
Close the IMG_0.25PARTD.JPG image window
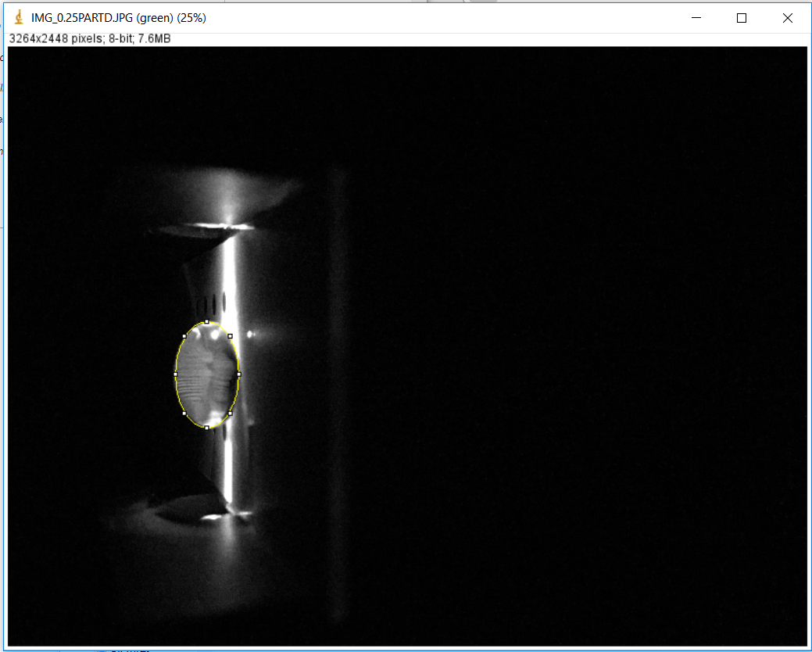tap(787, 18)
